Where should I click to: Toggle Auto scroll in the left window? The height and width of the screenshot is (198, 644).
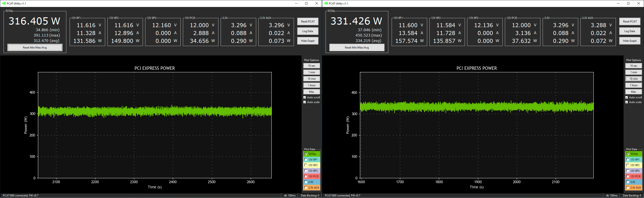pos(305,97)
